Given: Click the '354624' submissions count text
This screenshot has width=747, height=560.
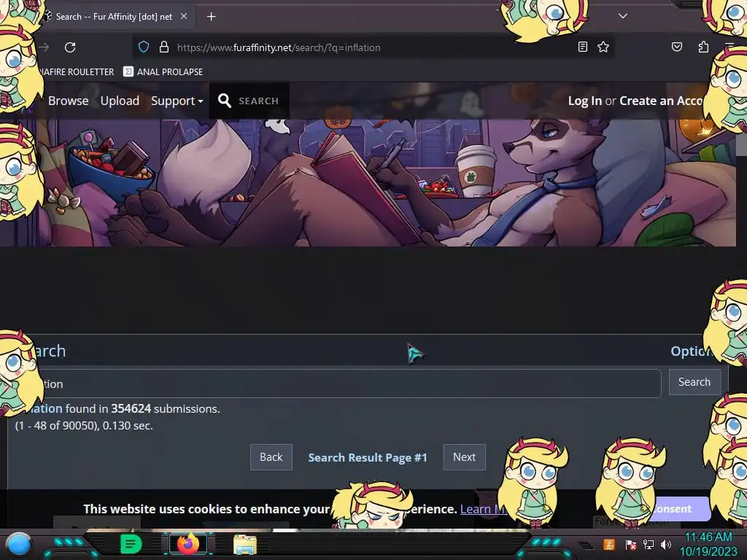Looking at the screenshot, I should click(x=131, y=408).
